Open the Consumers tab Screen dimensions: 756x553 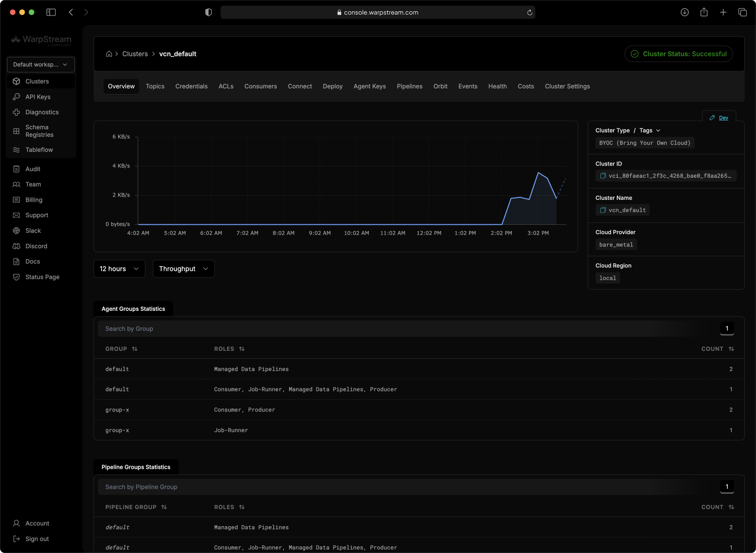(261, 87)
